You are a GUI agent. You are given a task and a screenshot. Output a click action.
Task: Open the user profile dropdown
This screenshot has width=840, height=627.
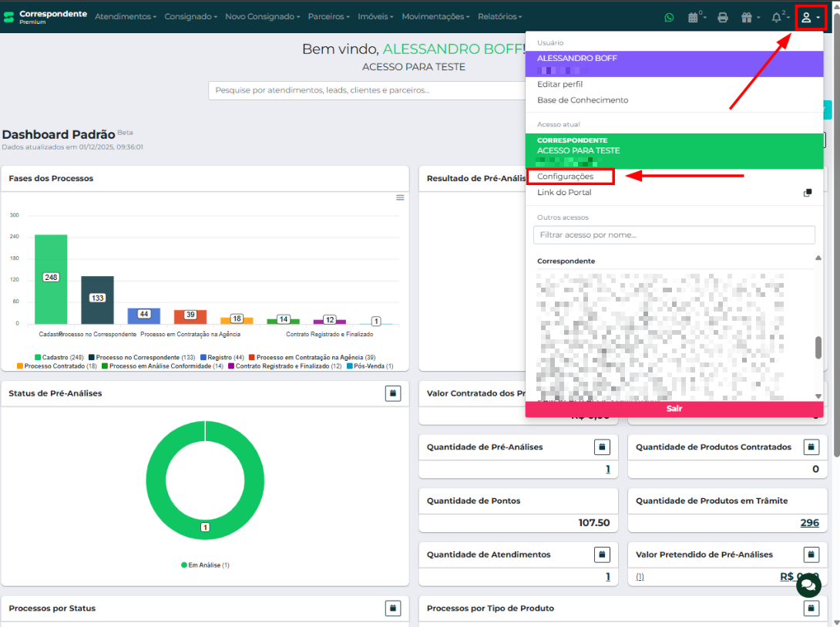tap(810, 17)
